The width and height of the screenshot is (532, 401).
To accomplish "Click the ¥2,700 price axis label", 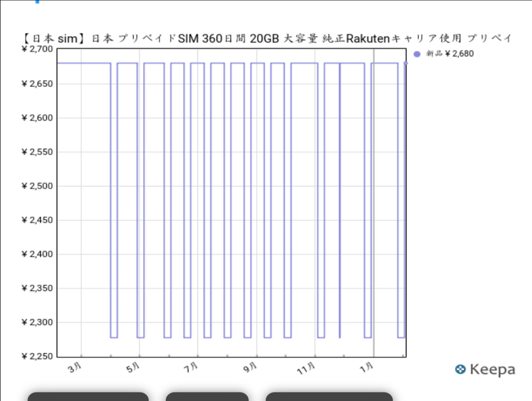I will coord(37,49).
